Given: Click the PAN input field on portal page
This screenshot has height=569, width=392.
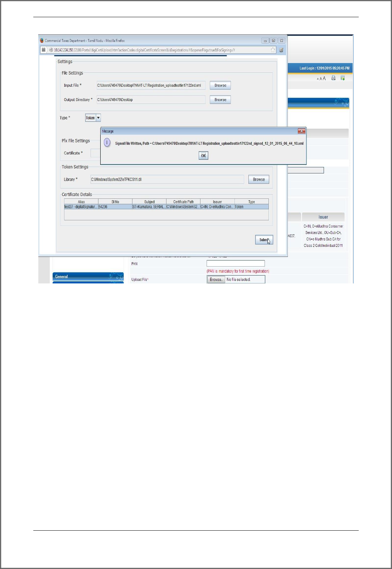Looking at the screenshot, I should (236, 263).
